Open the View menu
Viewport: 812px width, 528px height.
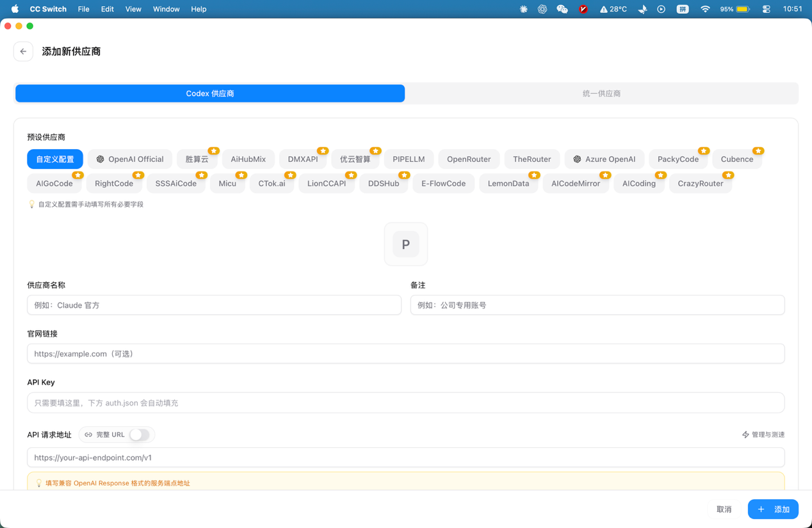[133, 9]
